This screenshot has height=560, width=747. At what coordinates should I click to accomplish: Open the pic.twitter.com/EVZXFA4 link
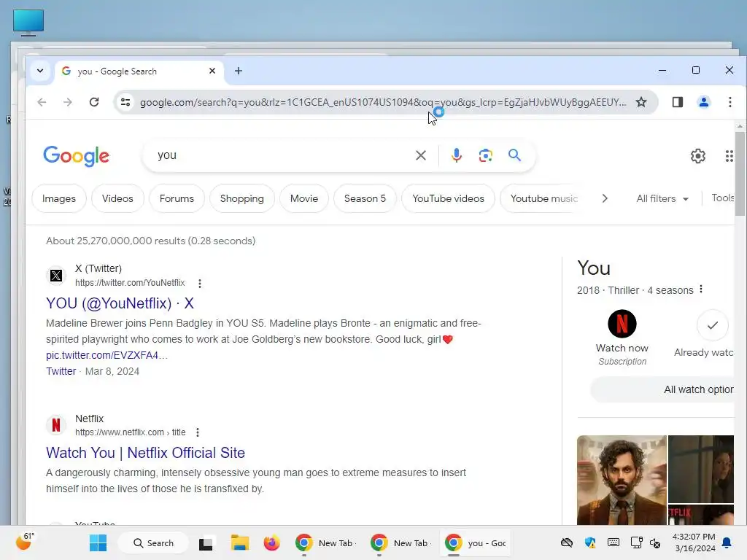pyautogui.click(x=107, y=355)
